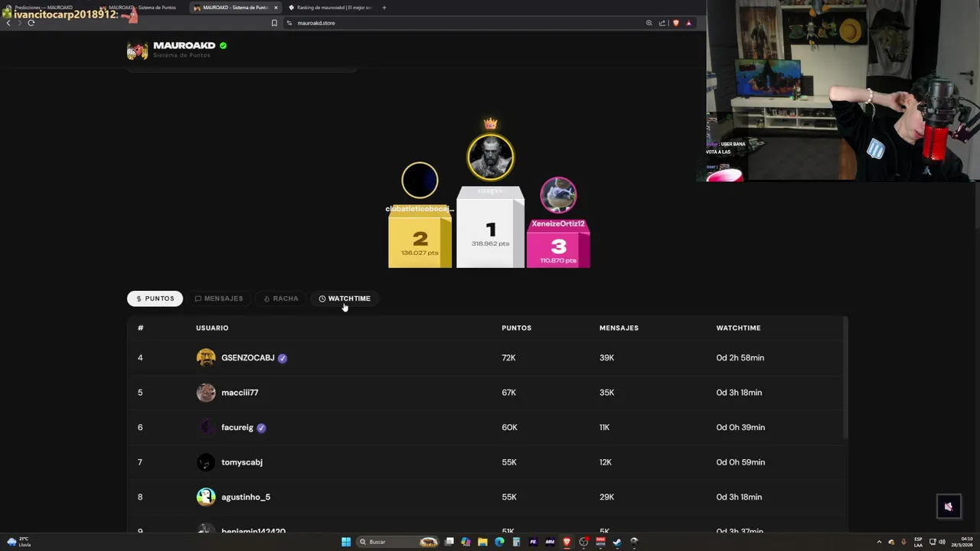Click the maccili77 avatar picture
Image resolution: width=980 pixels, height=551 pixels.
pos(206,393)
